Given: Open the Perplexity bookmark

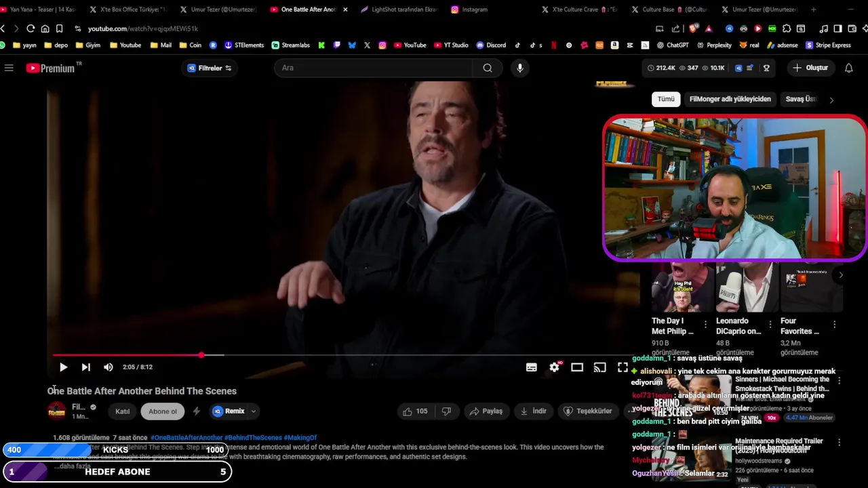Looking at the screenshot, I should point(713,45).
